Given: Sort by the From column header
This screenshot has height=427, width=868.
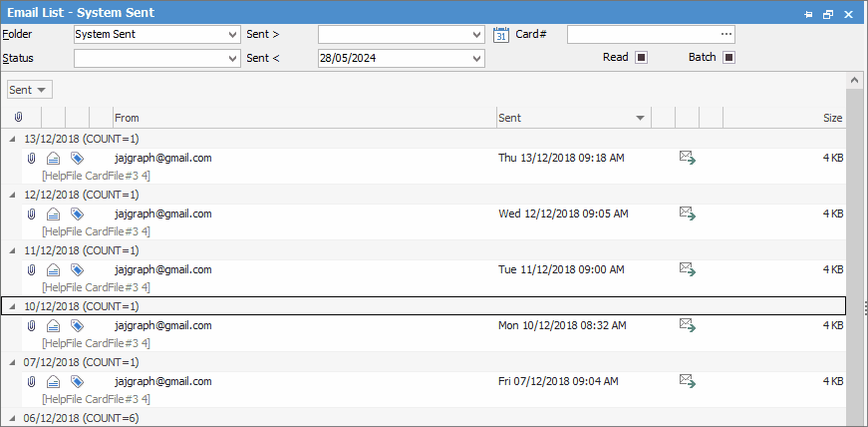Looking at the screenshot, I should 305,118.
